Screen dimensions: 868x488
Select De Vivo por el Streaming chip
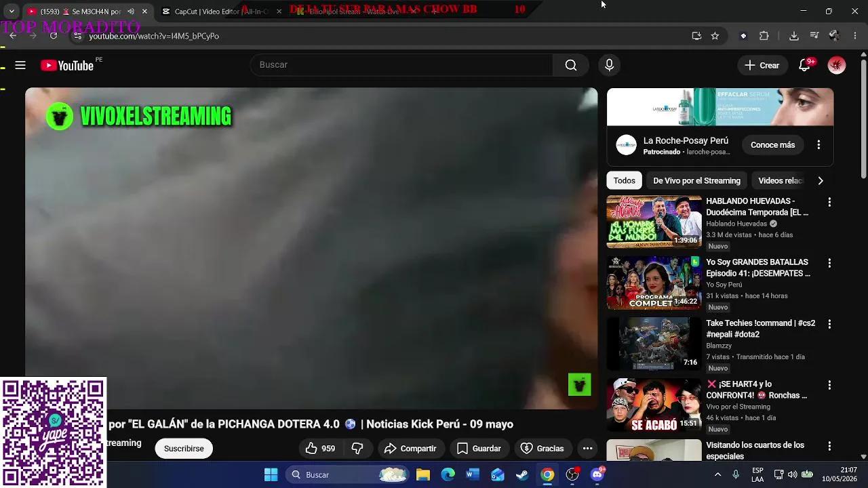point(696,181)
